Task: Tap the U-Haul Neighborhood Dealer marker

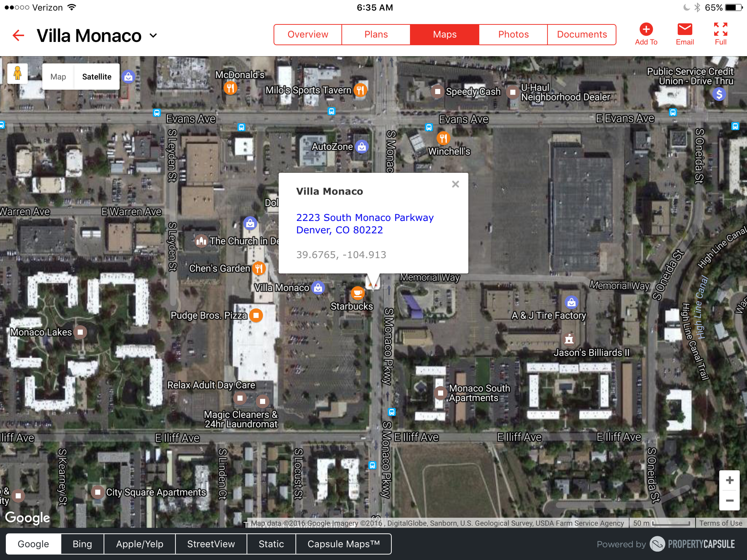Action: 512,92
